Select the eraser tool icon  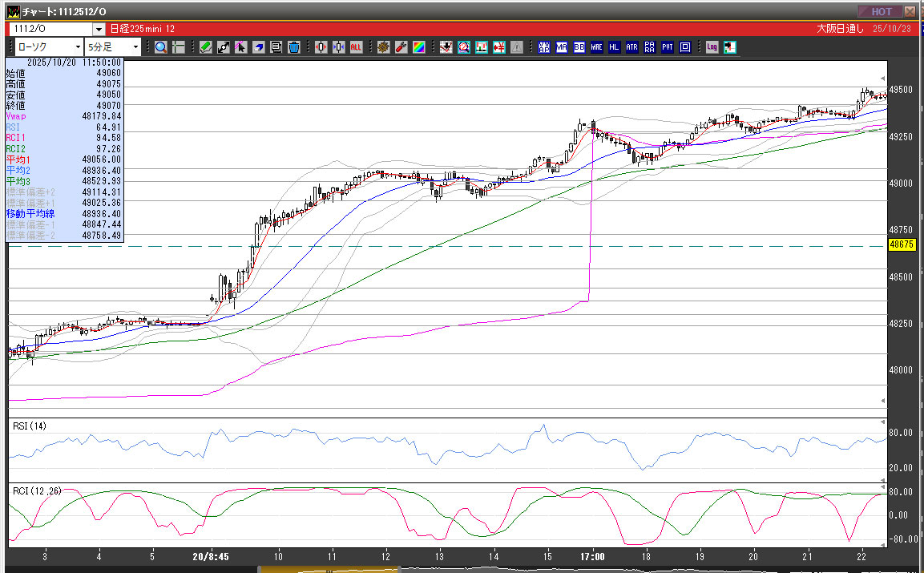click(x=259, y=47)
